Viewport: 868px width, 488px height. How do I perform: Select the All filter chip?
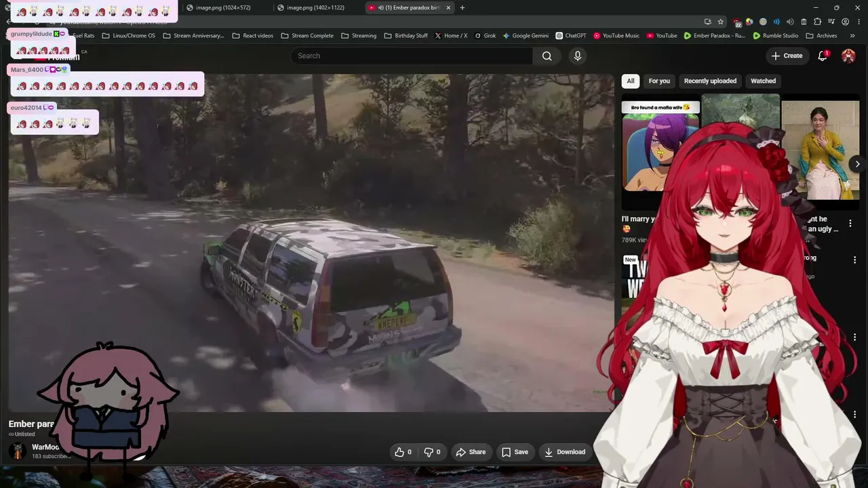(631, 81)
